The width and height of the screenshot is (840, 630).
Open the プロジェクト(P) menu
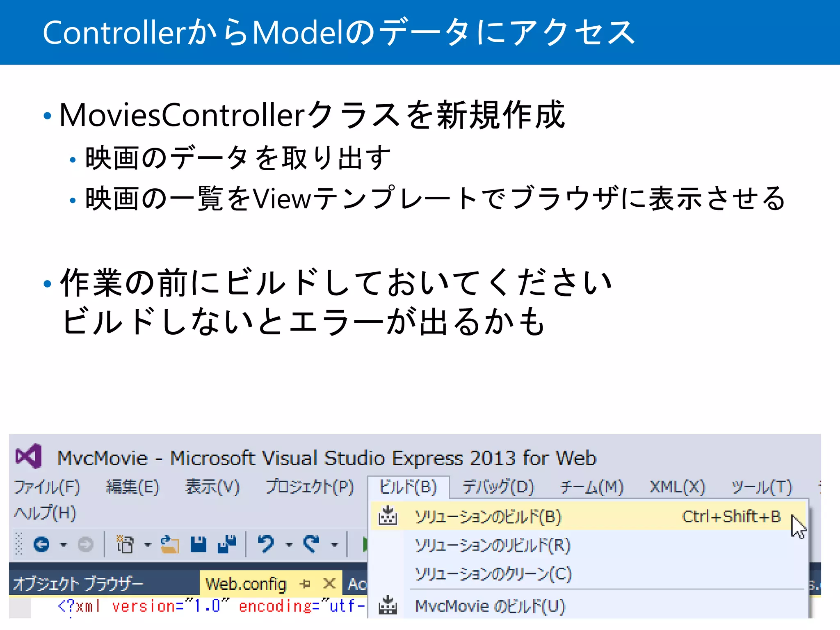[310, 487]
